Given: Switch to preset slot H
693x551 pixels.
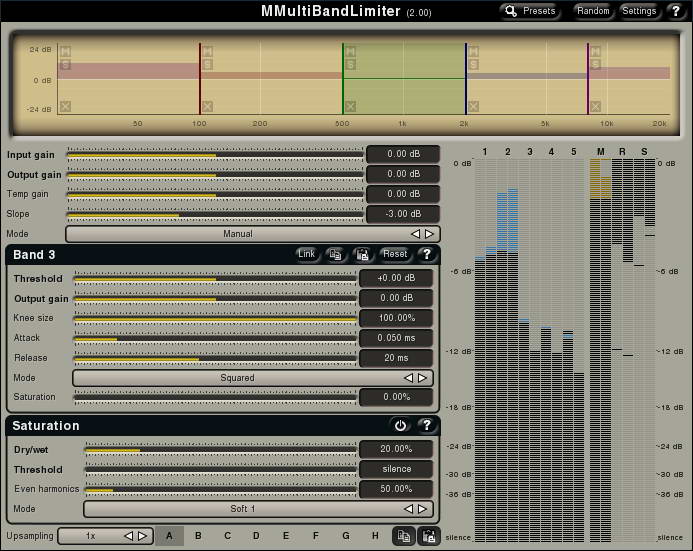Looking at the screenshot, I should click(375, 536).
